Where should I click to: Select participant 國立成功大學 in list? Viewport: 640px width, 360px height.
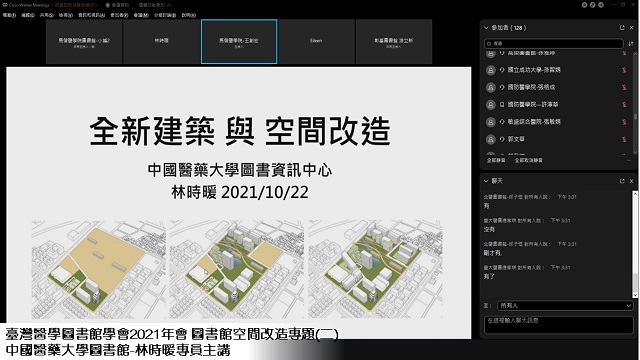click(x=534, y=70)
